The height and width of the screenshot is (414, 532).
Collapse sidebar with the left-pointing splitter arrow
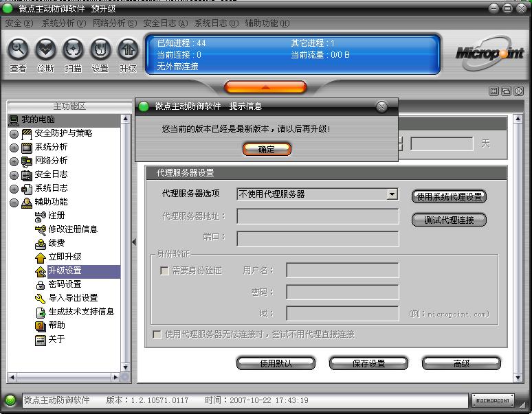pyautogui.click(x=134, y=242)
